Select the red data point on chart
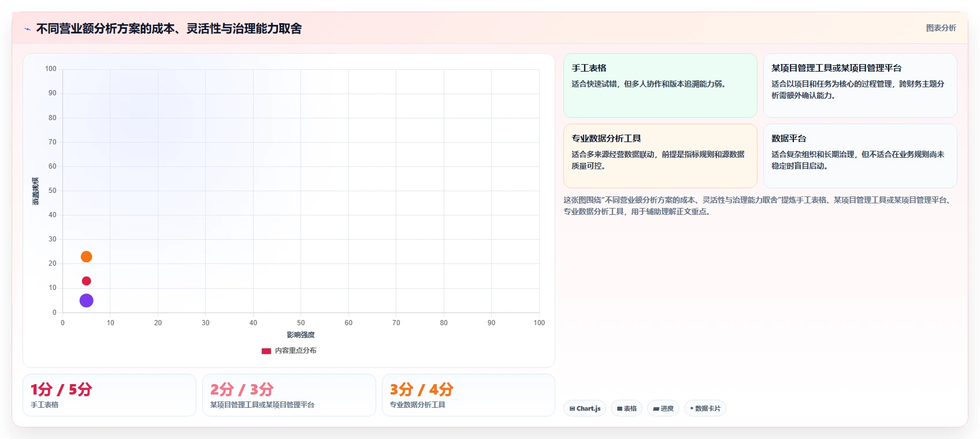980x439 pixels. point(86,281)
